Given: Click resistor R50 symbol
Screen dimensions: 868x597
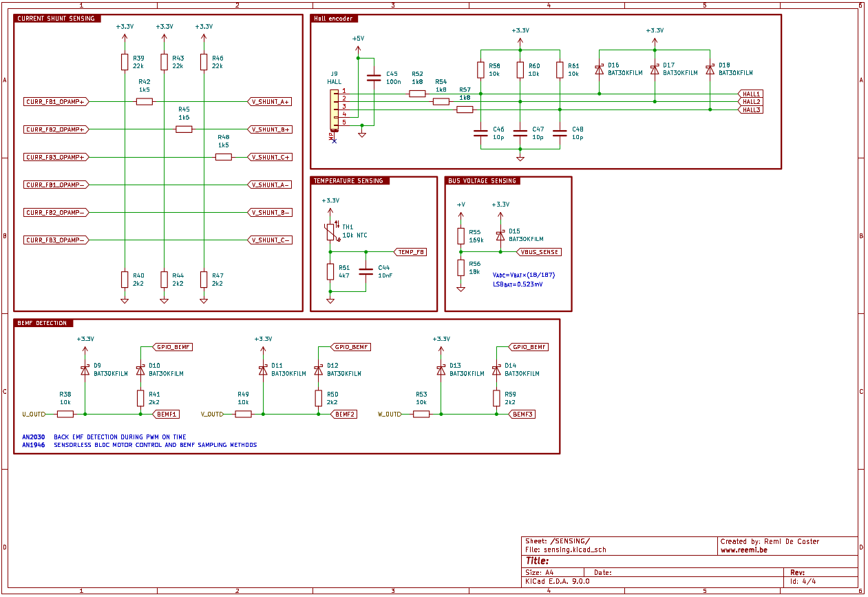Looking at the screenshot, I should pos(319,398).
